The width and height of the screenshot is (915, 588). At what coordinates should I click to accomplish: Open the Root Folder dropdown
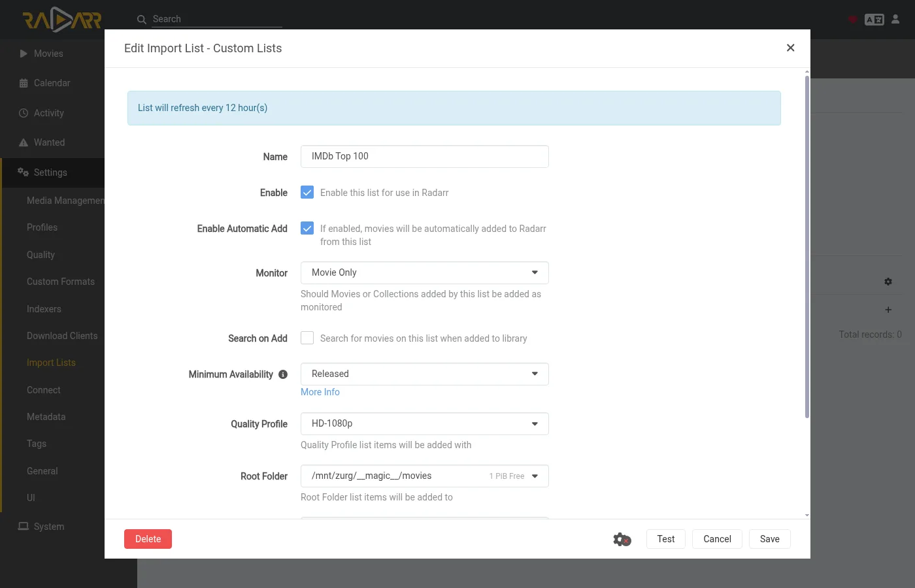click(425, 476)
